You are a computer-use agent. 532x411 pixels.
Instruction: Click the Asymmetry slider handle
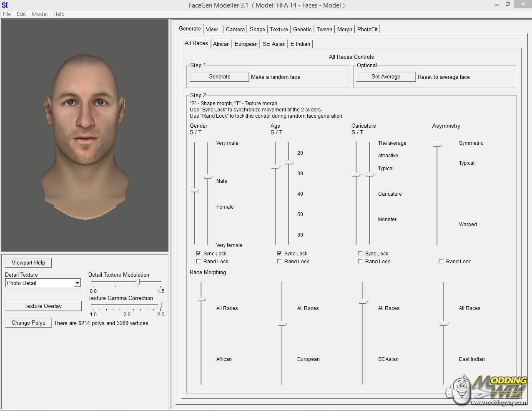pos(437,145)
